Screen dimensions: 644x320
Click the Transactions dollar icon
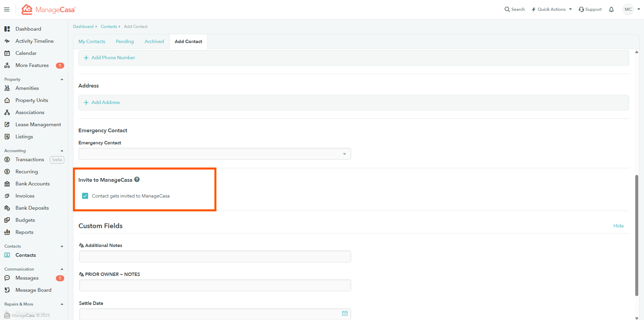click(7, 159)
